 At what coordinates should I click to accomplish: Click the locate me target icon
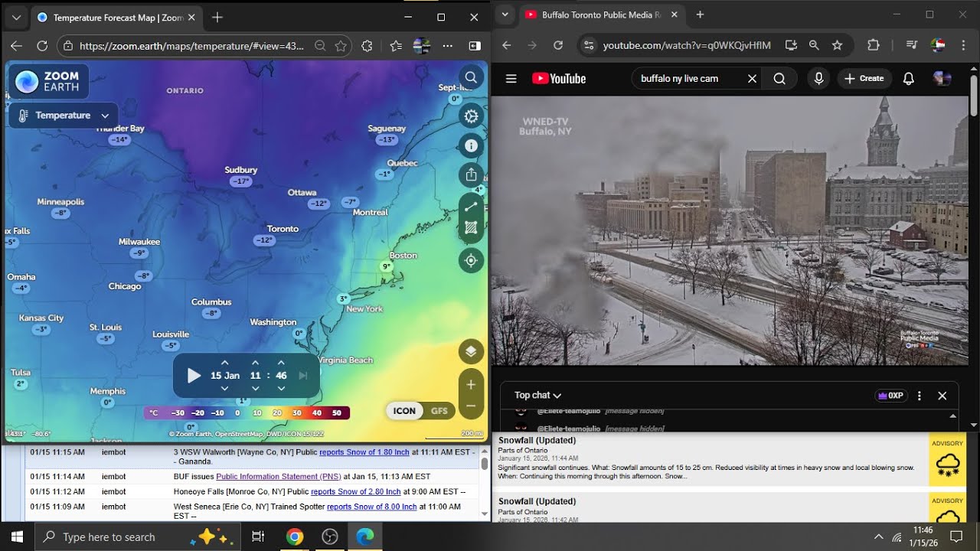click(x=471, y=260)
